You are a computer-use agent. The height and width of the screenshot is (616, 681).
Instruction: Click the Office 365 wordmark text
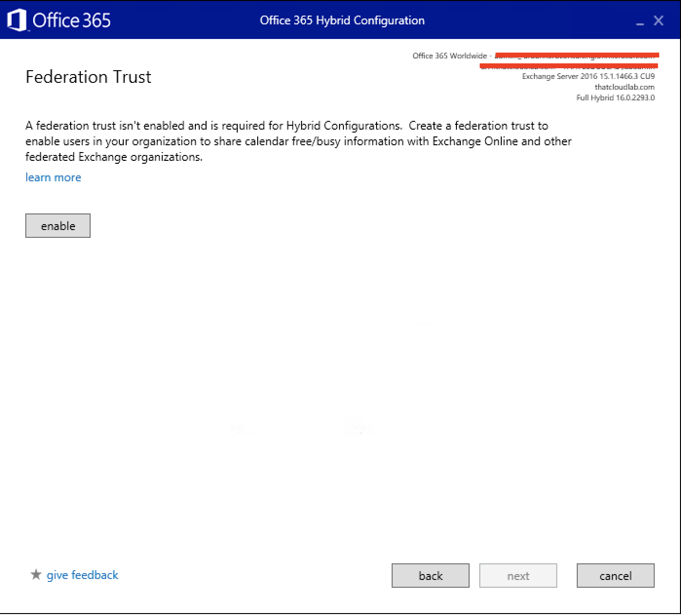[x=72, y=20]
